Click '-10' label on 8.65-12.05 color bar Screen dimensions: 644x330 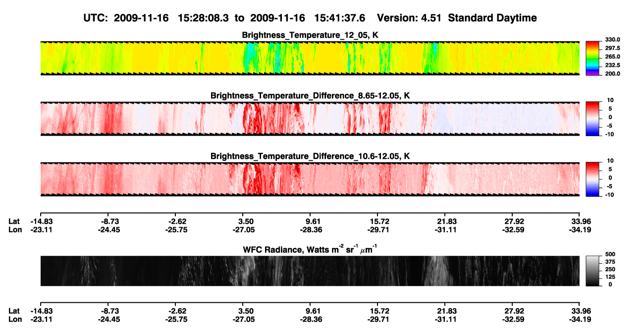click(609, 134)
